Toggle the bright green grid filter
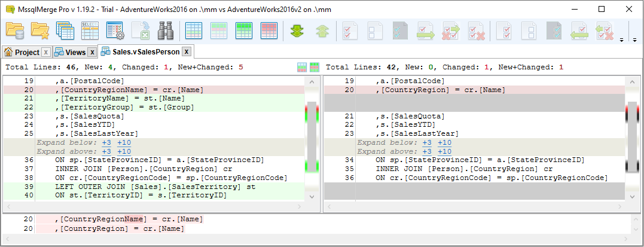This screenshot has height=247, width=644. 244,31
